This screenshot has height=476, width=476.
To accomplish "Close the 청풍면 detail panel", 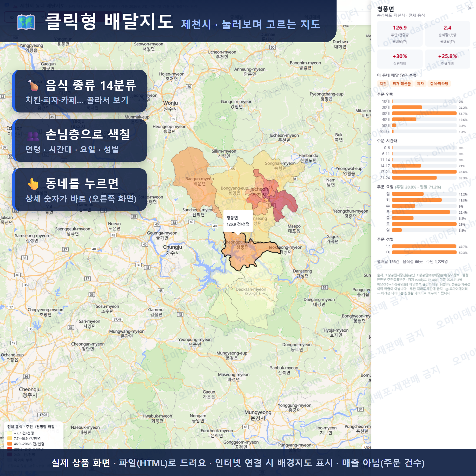I will point(469,8).
